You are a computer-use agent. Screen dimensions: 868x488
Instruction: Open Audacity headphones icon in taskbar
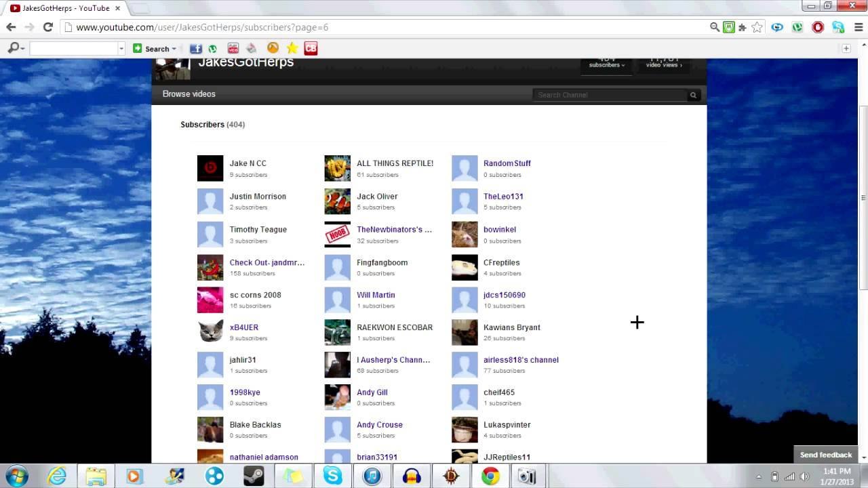pyautogui.click(x=412, y=476)
